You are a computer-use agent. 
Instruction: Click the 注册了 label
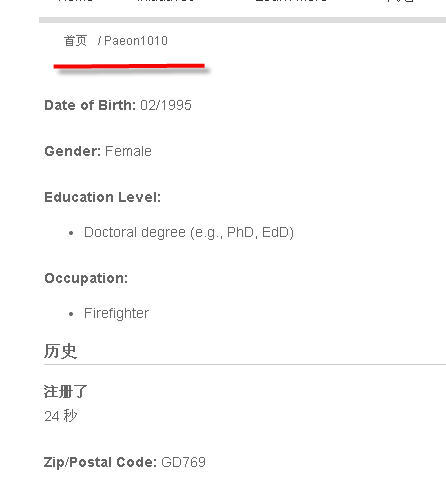(x=65, y=391)
